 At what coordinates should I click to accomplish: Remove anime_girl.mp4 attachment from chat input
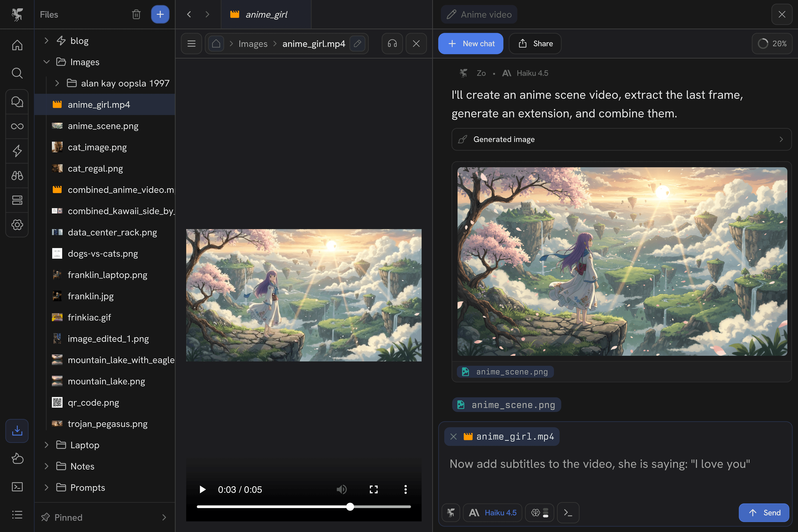tap(453, 436)
